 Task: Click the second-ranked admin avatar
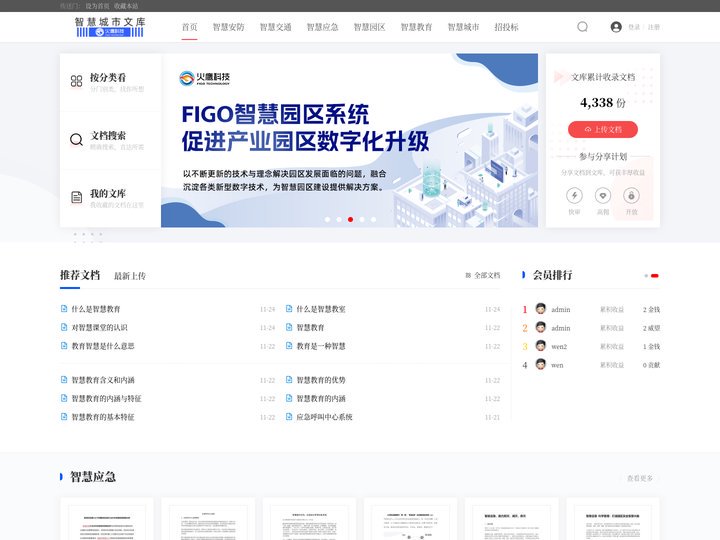pos(541,327)
